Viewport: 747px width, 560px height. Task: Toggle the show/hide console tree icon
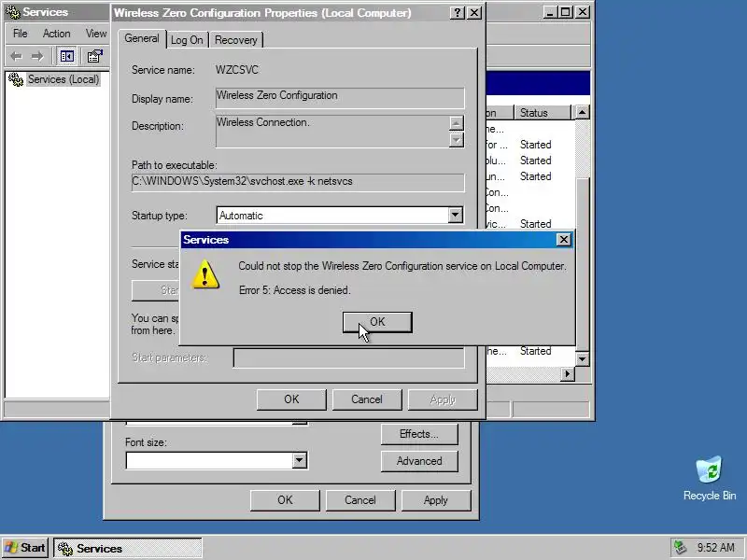[66, 56]
